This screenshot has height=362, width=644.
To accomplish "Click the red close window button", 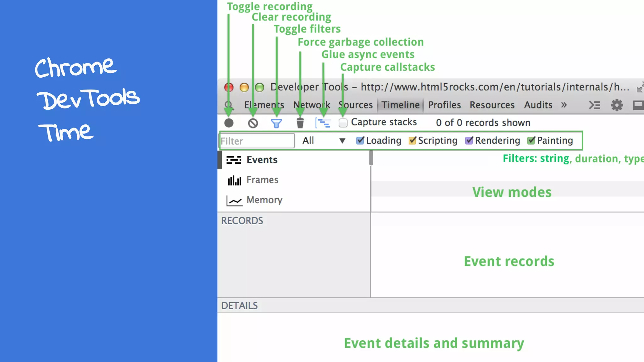I will (229, 87).
